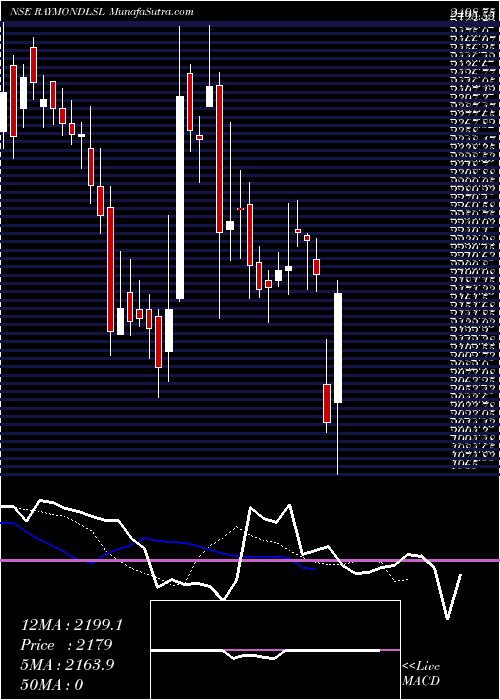Viewport: 500px width, 700px height.
Task: Click the NSE RAYMONDLSL MunafaSutra.com title text
Action: pos(101,12)
